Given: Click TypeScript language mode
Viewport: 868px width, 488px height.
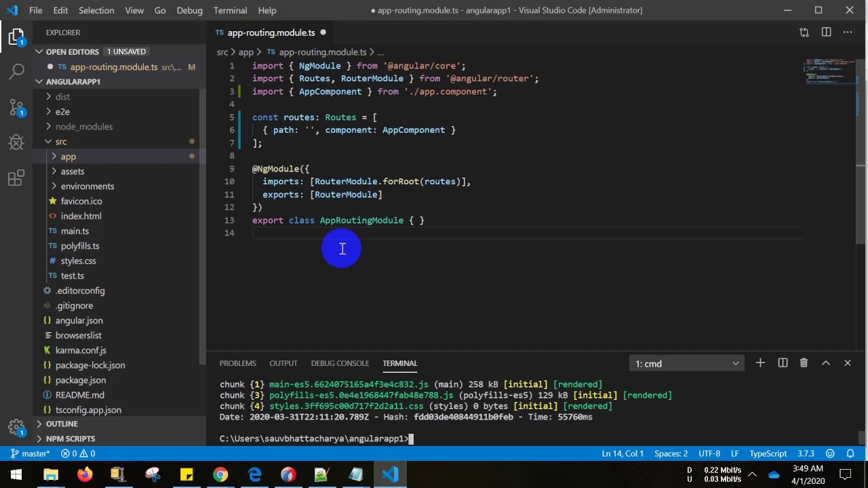Looking at the screenshot, I should [768, 453].
